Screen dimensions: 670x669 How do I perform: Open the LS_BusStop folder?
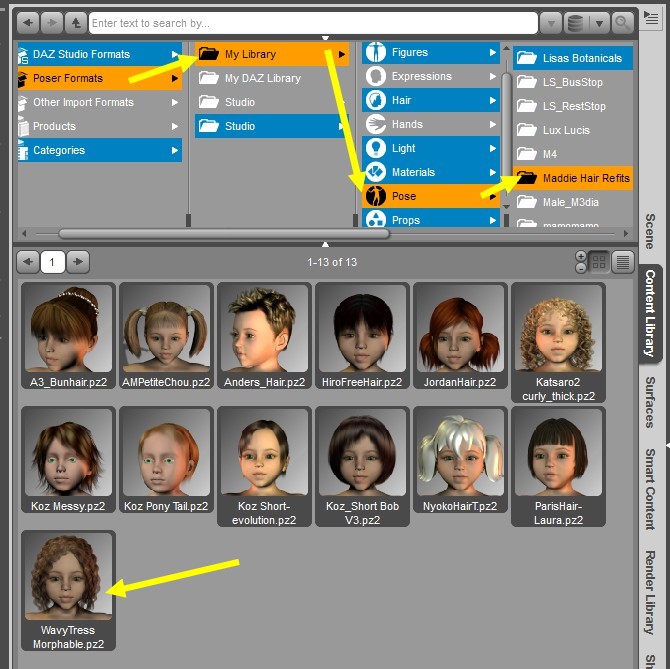click(x=573, y=82)
